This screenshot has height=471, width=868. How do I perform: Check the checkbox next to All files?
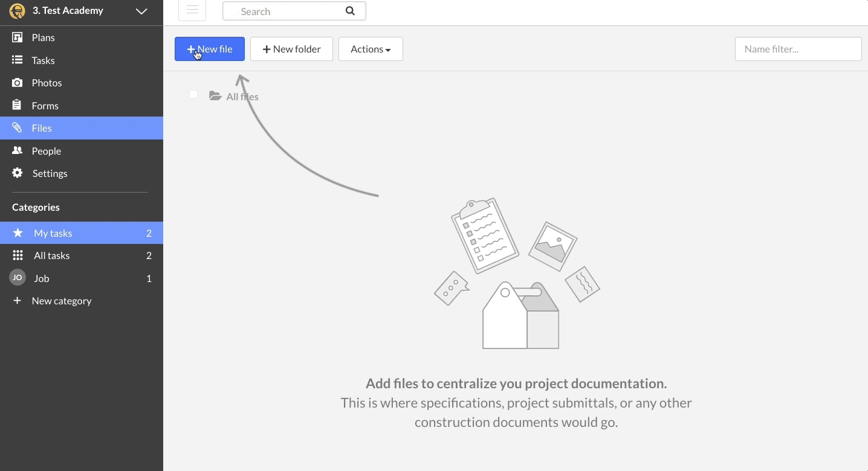(x=193, y=95)
